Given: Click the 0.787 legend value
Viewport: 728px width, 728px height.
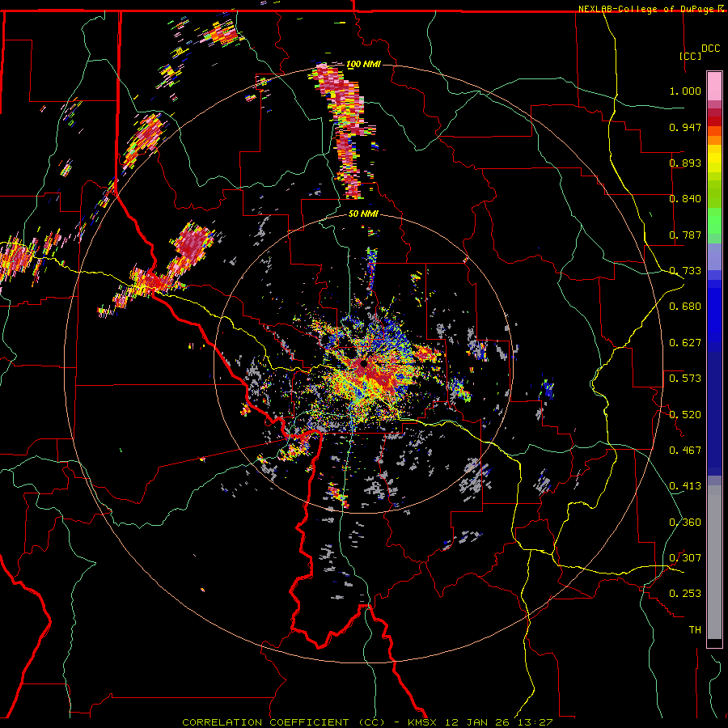Looking at the screenshot, I should click(685, 235).
